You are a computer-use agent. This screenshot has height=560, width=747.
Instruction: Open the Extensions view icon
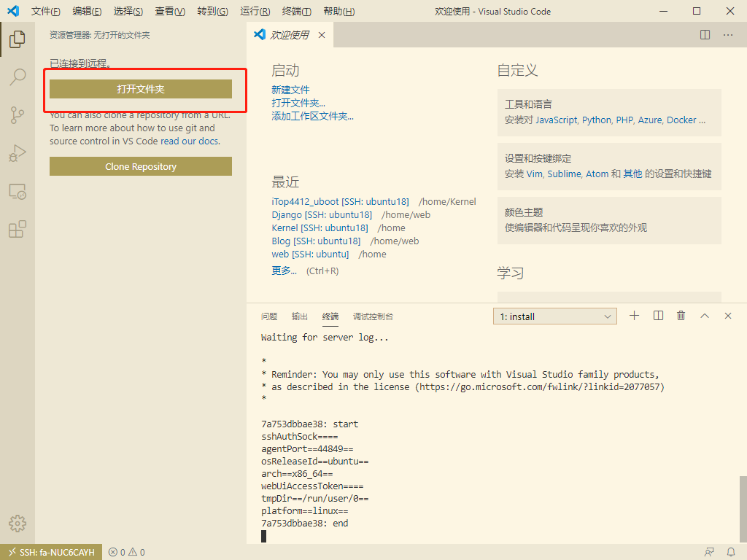18,229
